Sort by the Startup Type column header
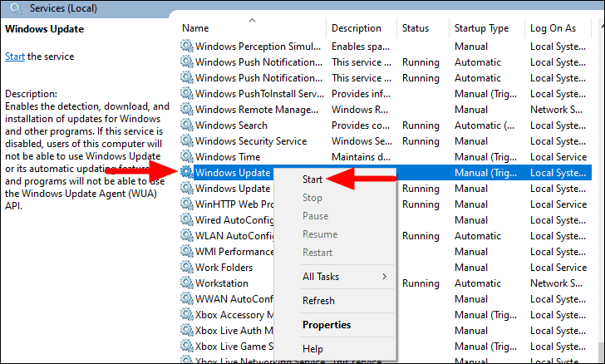Screen dimensions: 605x364 tap(481, 28)
